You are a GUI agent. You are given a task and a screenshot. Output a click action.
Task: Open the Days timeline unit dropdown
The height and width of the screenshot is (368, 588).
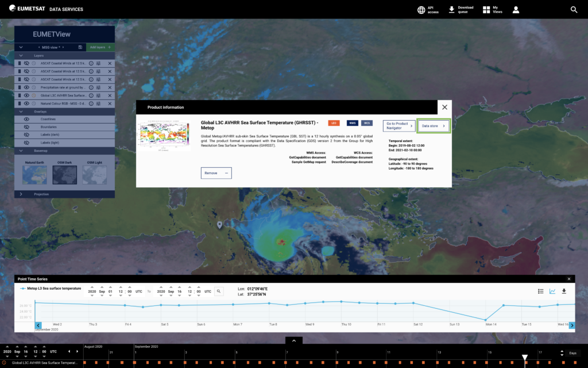(x=572, y=353)
